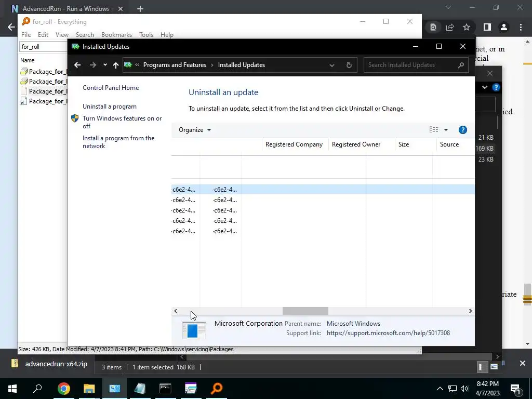Open Search menu in Everything window
Viewport: 532px width, 399px height.
point(85,35)
